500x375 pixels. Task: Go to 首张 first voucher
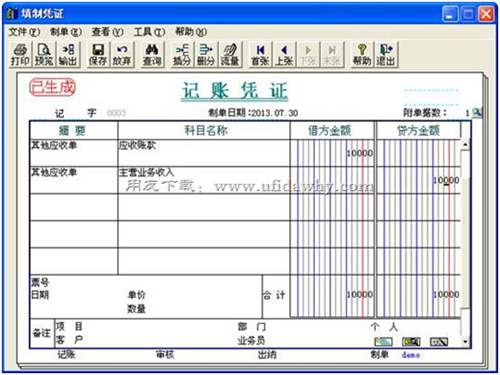point(260,55)
